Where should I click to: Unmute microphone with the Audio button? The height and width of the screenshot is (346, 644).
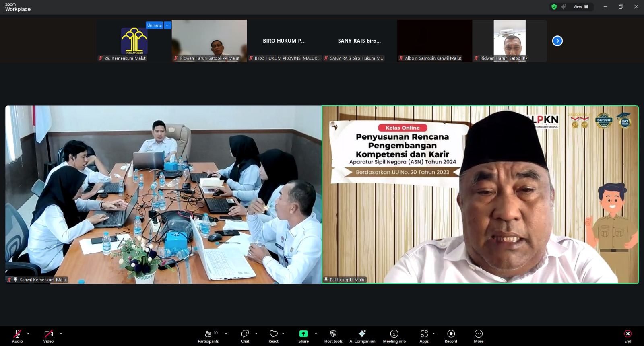17,336
